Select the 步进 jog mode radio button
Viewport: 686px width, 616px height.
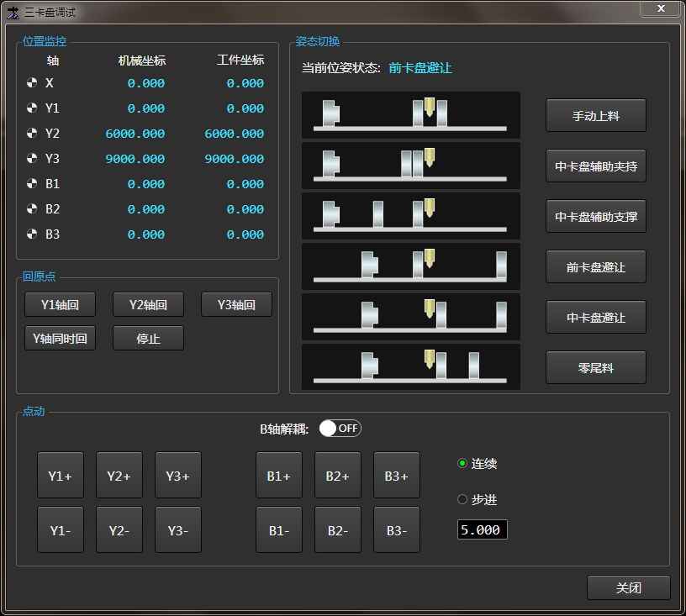click(x=462, y=499)
